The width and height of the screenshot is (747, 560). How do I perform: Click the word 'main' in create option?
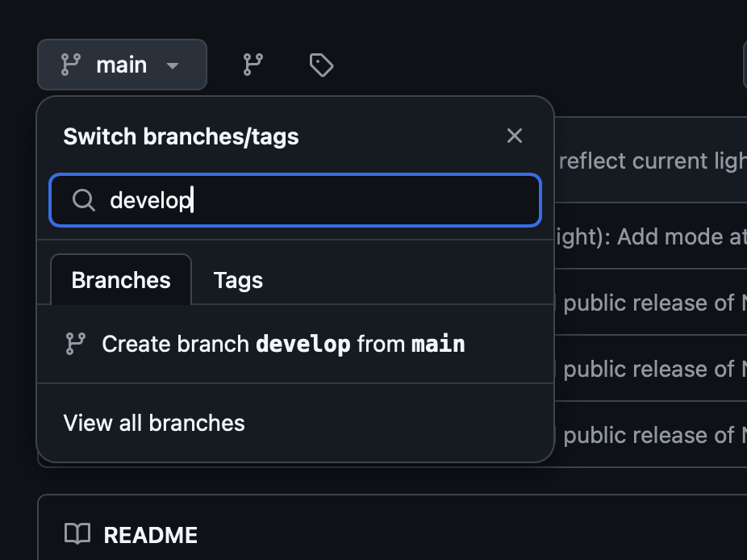pyautogui.click(x=438, y=344)
